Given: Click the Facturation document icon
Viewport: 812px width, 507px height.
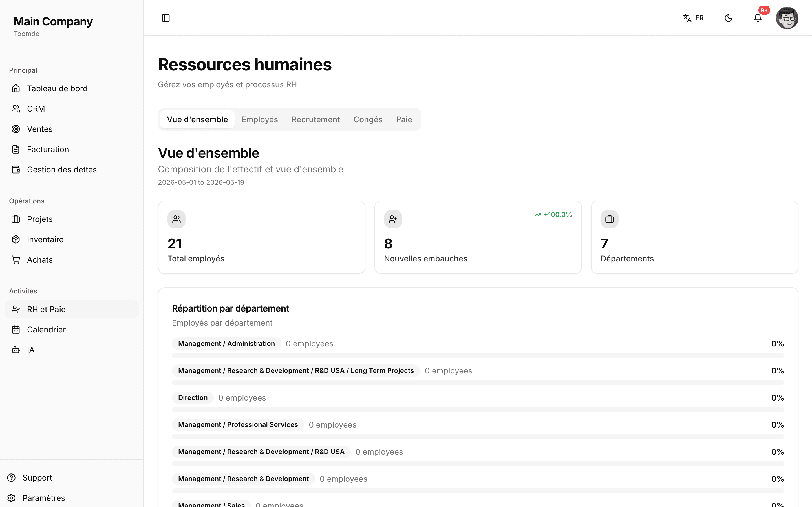Looking at the screenshot, I should (x=16, y=149).
